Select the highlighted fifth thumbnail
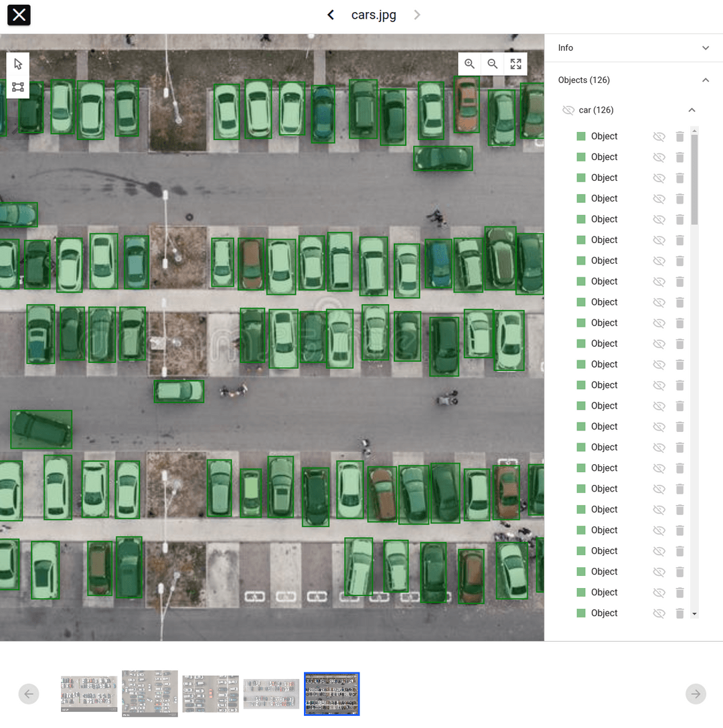The image size is (723, 728). pyautogui.click(x=331, y=694)
